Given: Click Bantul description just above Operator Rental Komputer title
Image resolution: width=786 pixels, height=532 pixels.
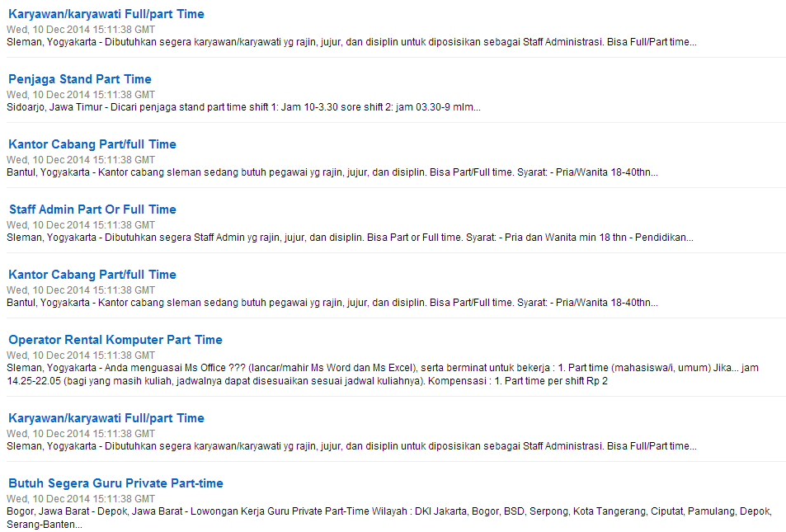Looking at the screenshot, I should (332, 303).
